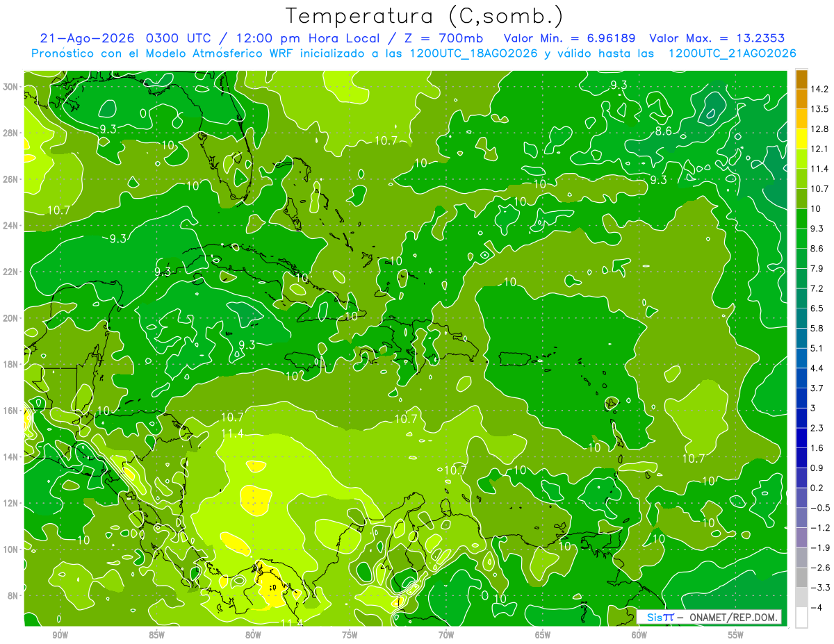Viewport: 834px width, 644px height.
Task: Click the '5.8' label on the color scale
Action: (x=817, y=328)
